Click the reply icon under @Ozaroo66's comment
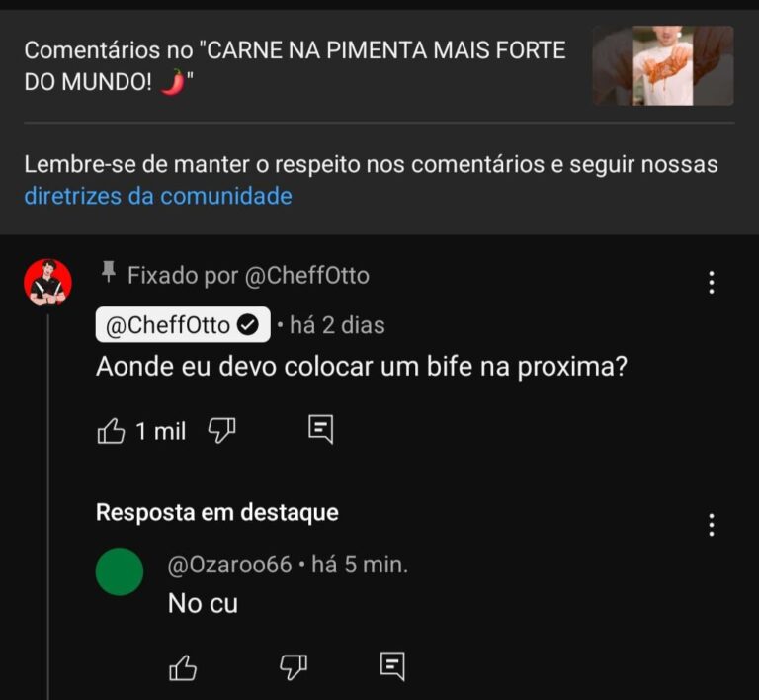 (392, 666)
